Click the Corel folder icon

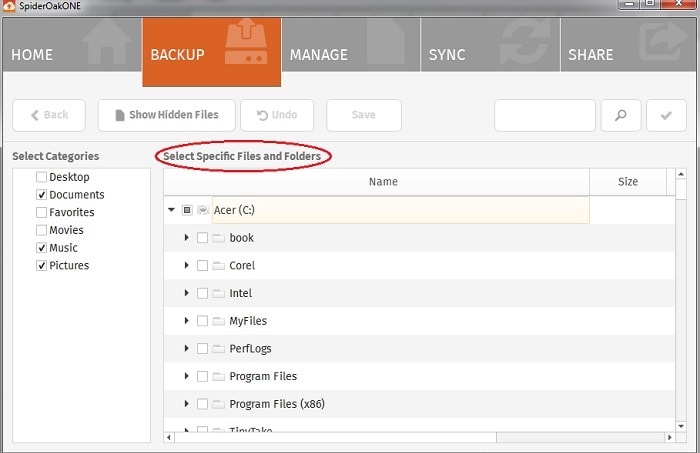tap(218, 266)
